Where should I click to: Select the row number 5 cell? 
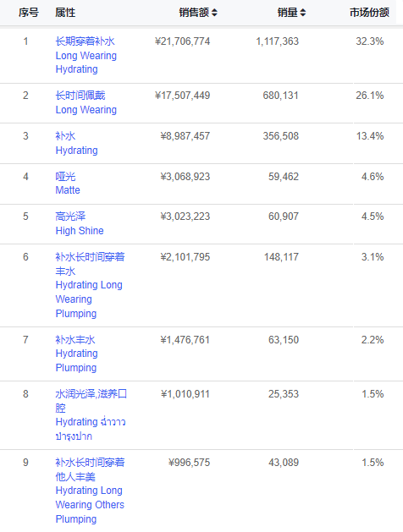click(25, 217)
